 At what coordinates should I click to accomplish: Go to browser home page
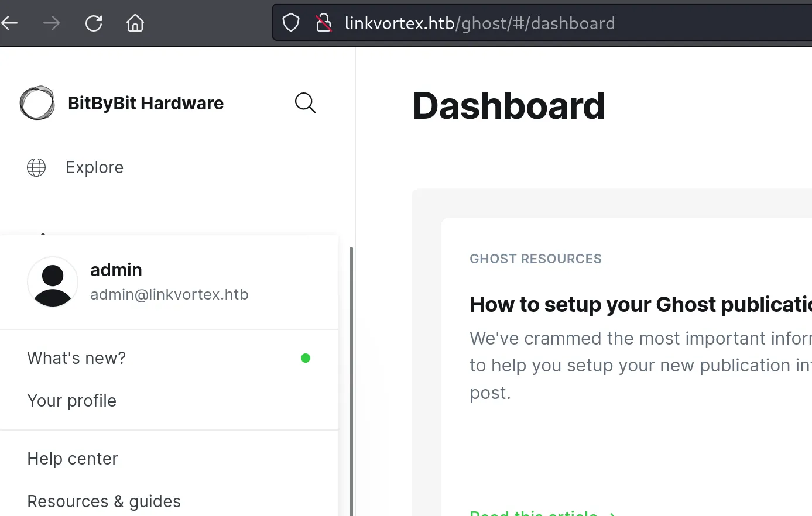[x=135, y=23]
